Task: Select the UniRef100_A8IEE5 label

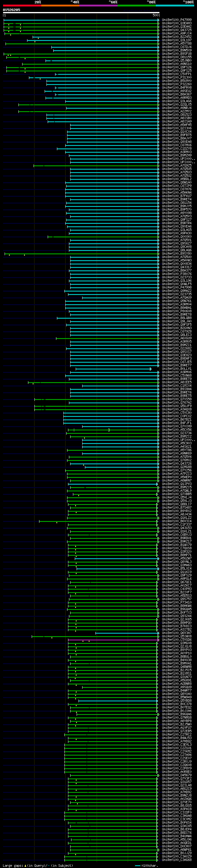Action: (176, 382)
